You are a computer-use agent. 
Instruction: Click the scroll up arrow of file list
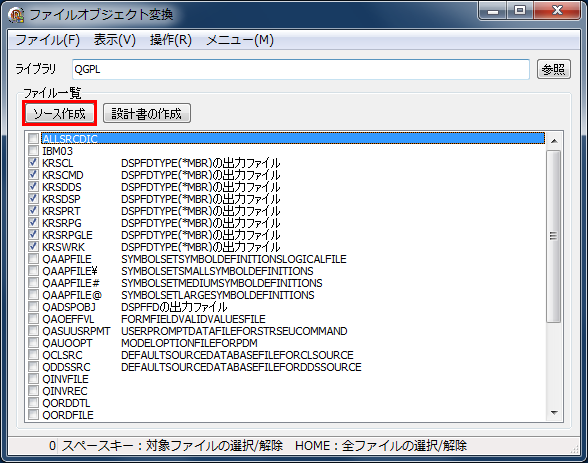point(554,141)
